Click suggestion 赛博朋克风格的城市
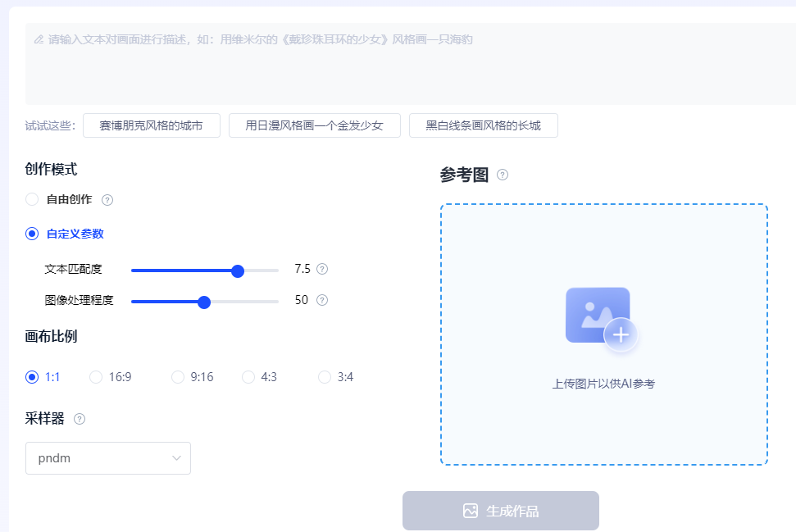This screenshot has height=532, width=796. pos(152,125)
